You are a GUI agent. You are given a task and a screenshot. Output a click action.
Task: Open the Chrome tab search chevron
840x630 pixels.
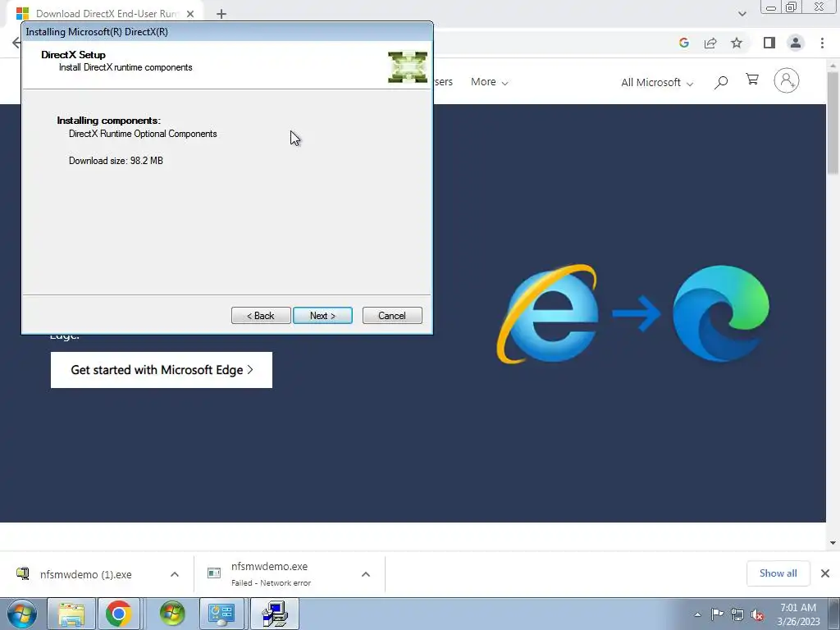(x=742, y=14)
